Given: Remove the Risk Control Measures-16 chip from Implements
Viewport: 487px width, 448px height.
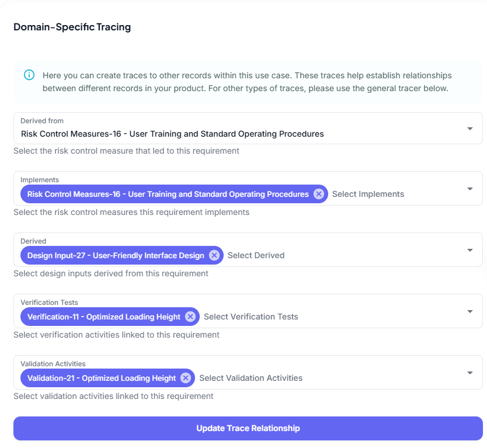Looking at the screenshot, I should pyautogui.click(x=318, y=194).
